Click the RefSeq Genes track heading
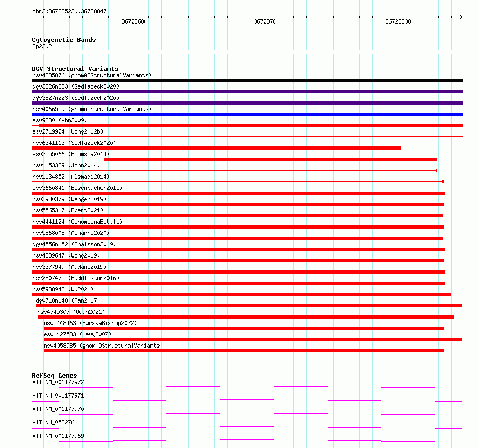 [x=55, y=376]
